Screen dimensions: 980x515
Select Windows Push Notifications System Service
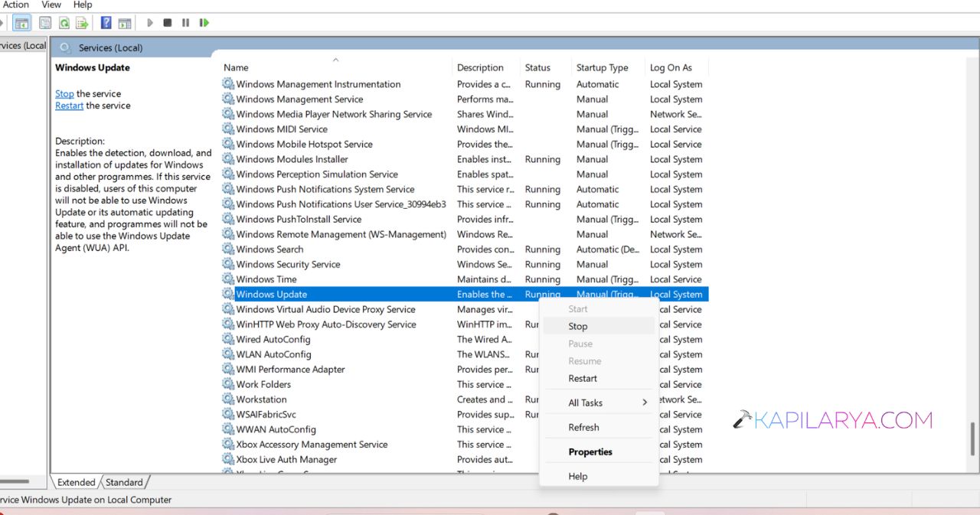click(x=464, y=189)
